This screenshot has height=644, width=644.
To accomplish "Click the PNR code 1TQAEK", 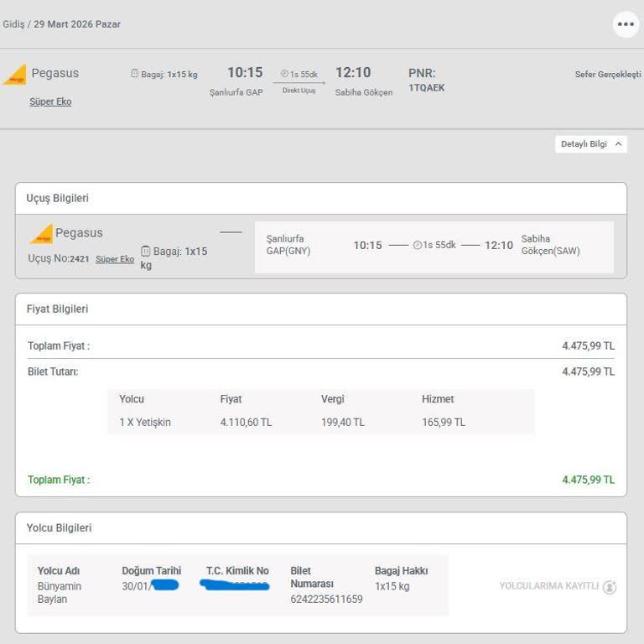I will [427, 88].
